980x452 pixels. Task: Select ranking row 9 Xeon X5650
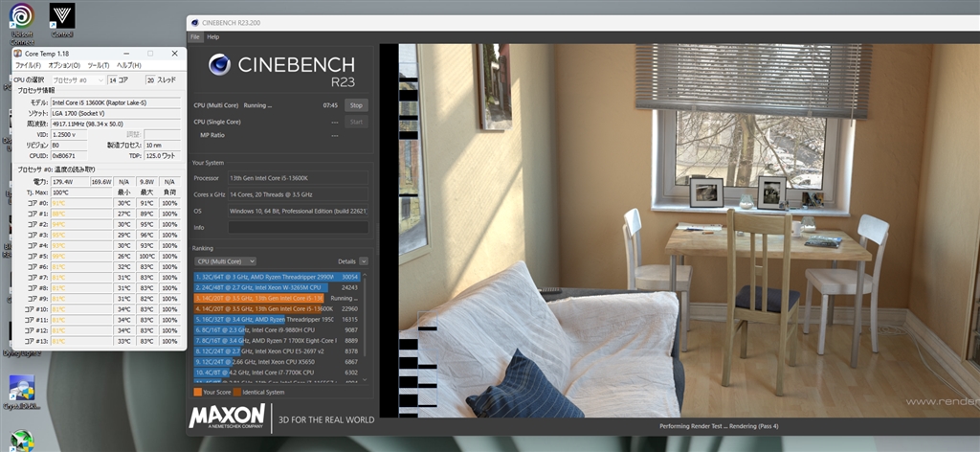(x=277, y=362)
